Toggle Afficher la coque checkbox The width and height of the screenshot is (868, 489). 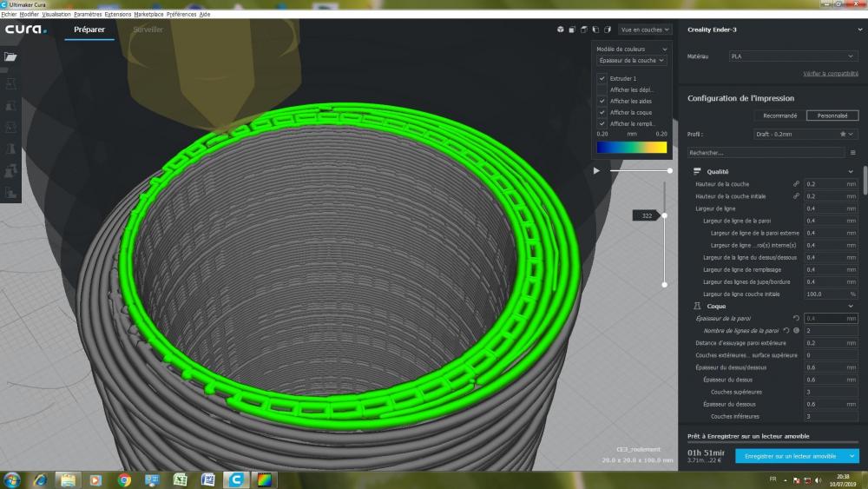click(x=602, y=112)
